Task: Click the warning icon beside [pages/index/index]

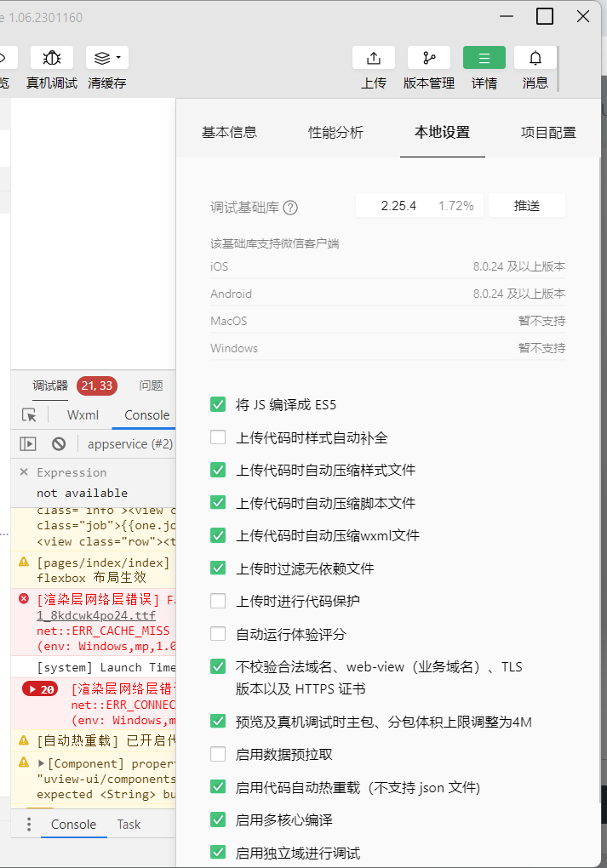Action: 24,562
